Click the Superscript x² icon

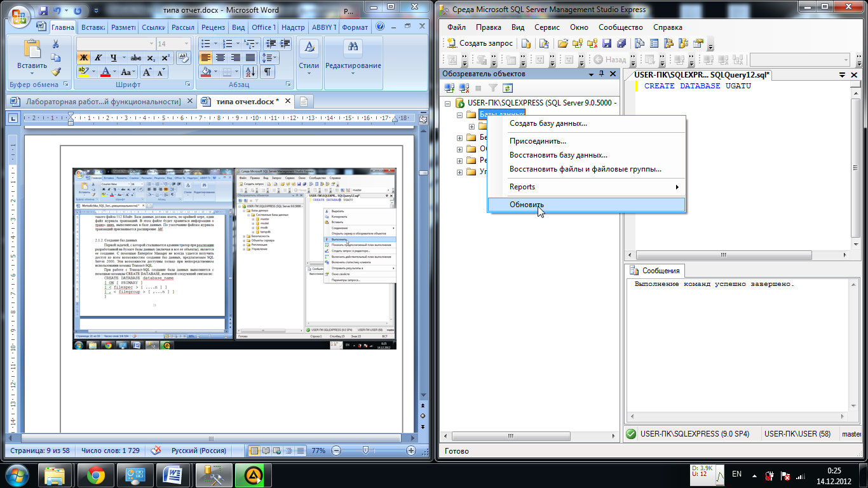pos(166,58)
